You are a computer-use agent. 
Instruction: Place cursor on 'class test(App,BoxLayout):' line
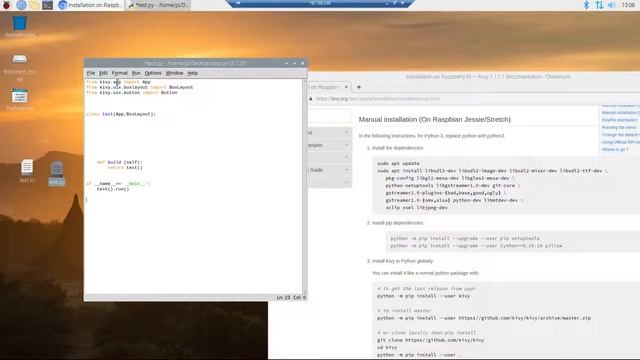point(121,114)
